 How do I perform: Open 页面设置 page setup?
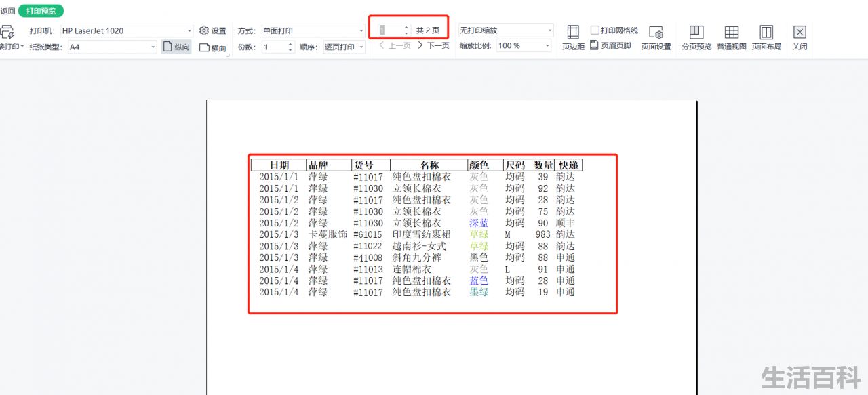click(x=656, y=38)
